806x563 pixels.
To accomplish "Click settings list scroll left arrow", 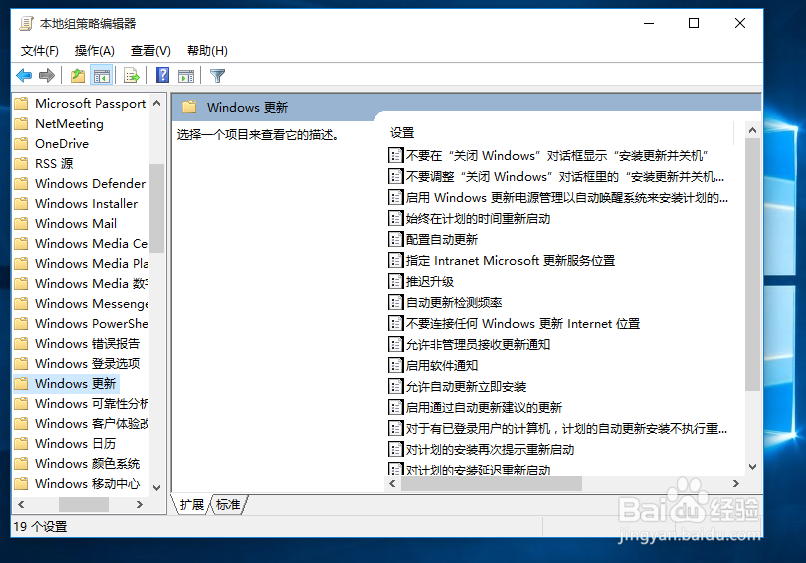I will (392, 483).
